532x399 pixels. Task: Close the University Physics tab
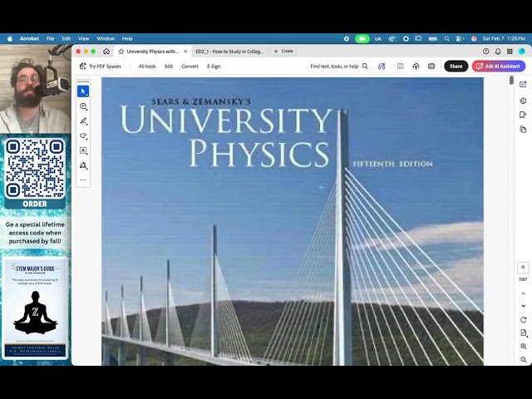point(185,52)
